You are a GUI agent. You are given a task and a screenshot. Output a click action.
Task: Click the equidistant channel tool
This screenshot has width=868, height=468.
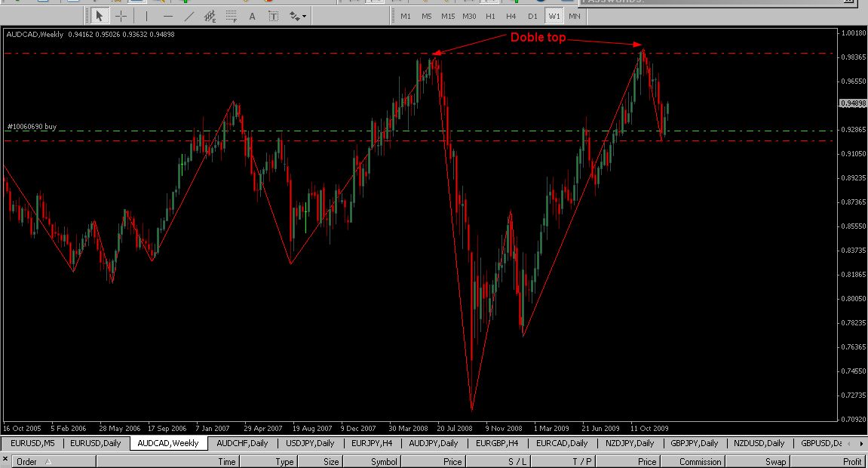click(210, 16)
